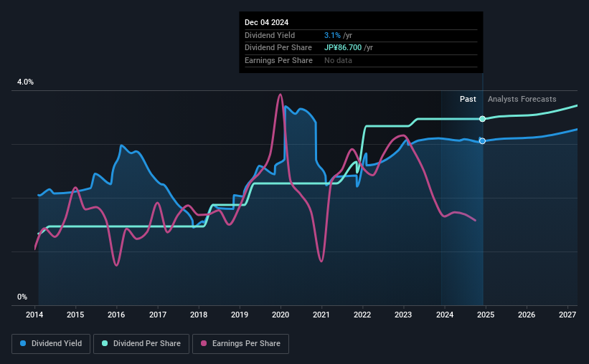Click the 2017 x-axis label

click(x=158, y=315)
